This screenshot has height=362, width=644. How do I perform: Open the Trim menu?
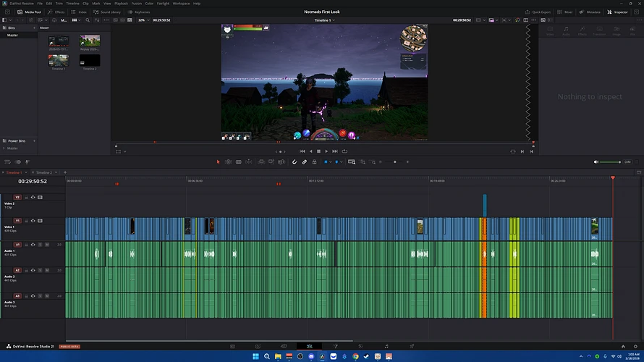(59, 4)
